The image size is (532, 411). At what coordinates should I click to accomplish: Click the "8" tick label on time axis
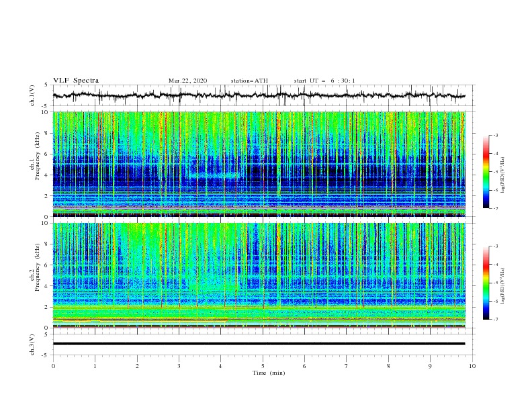pos(388,366)
